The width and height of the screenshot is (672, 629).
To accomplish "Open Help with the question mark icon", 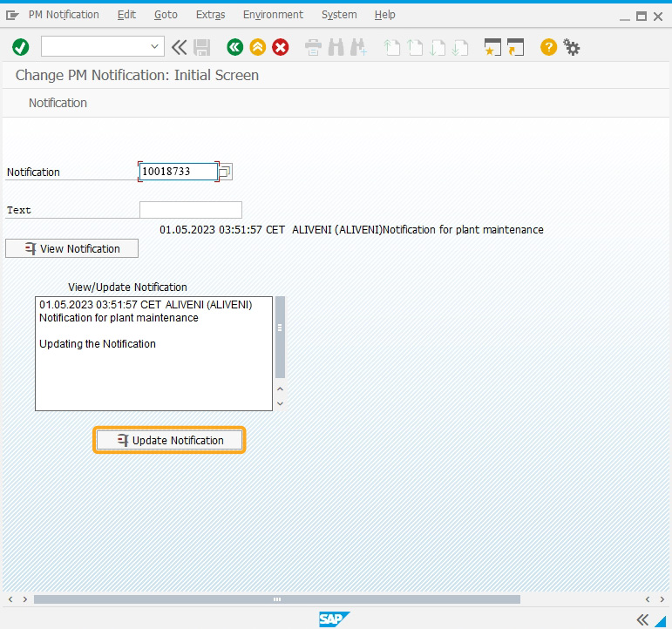I will 548,47.
